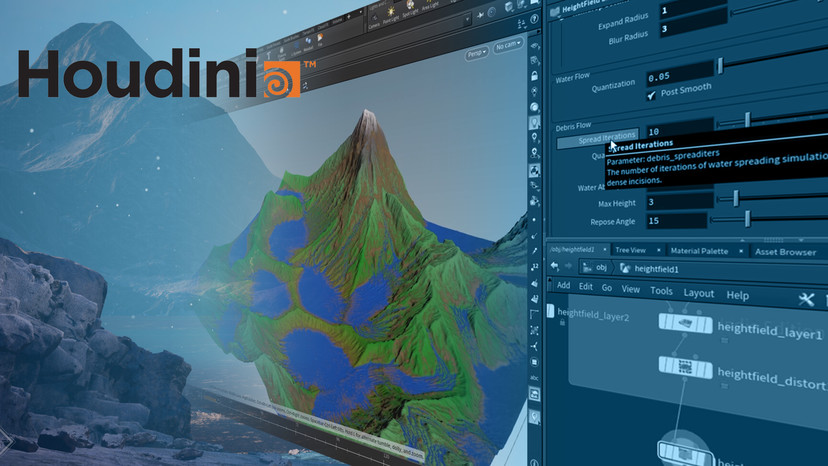The image size is (828, 466).
Task: Click the forward arrow in network path bar
Action: 568,266
